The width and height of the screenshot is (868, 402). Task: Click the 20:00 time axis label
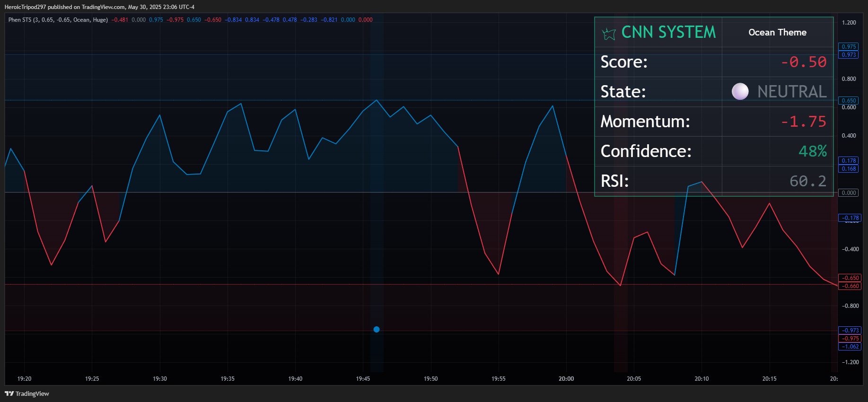(566, 379)
